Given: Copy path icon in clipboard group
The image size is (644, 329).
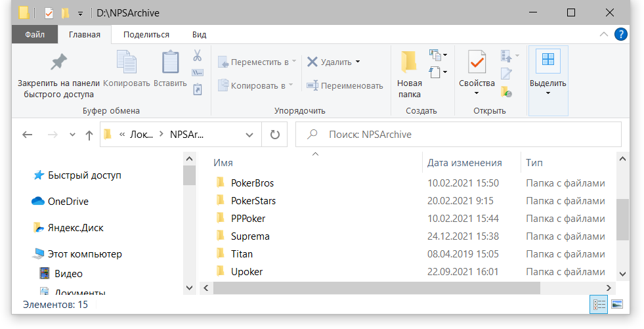Looking at the screenshot, I should coord(198,72).
